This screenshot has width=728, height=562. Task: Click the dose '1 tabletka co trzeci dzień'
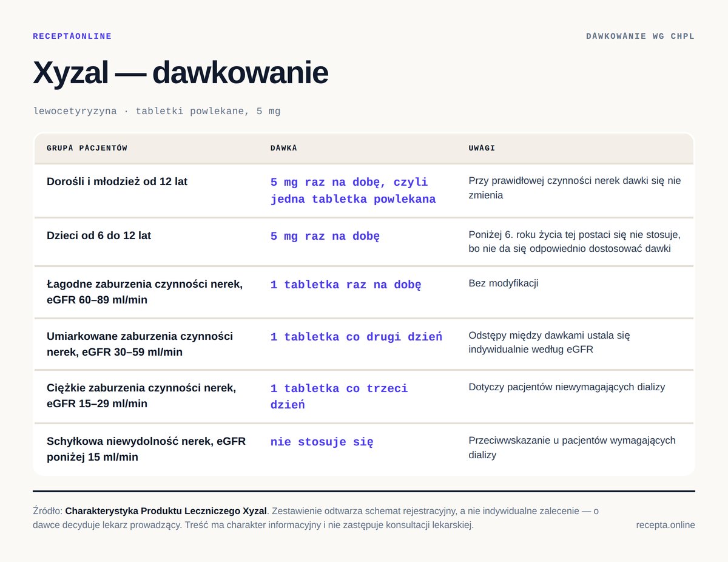pos(339,396)
